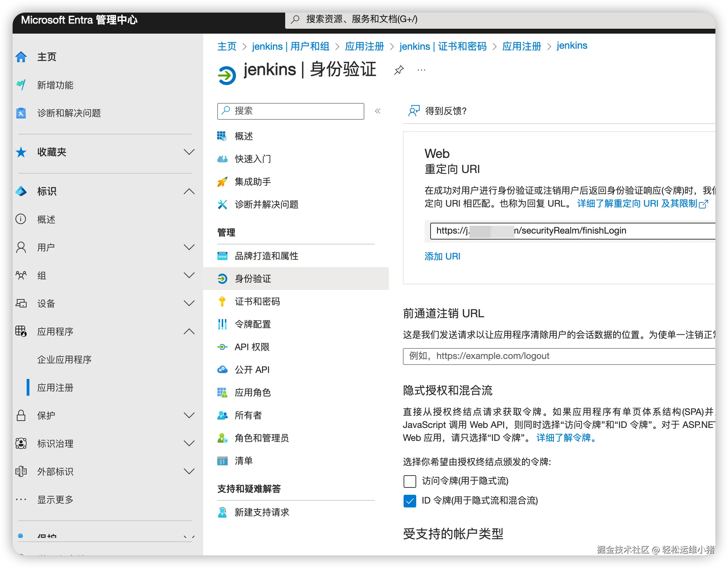The height and width of the screenshot is (568, 728).
Task: Open the 令牌配置 menu item
Action: tap(253, 324)
